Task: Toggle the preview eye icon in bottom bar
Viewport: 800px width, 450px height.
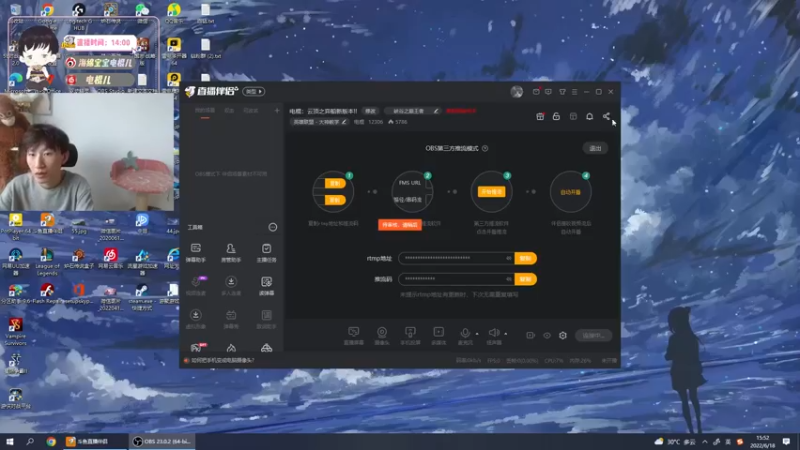Action: (547, 335)
